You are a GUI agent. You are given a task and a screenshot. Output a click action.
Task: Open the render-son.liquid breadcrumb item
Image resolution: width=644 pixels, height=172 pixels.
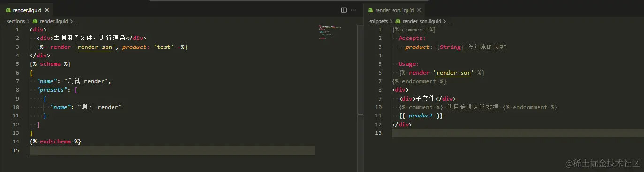pyautogui.click(x=422, y=21)
